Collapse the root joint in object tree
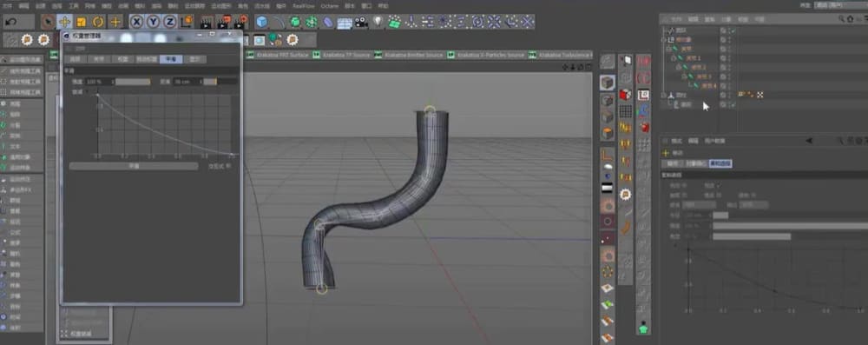The height and width of the screenshot is (345, 868). click(668, 49)
